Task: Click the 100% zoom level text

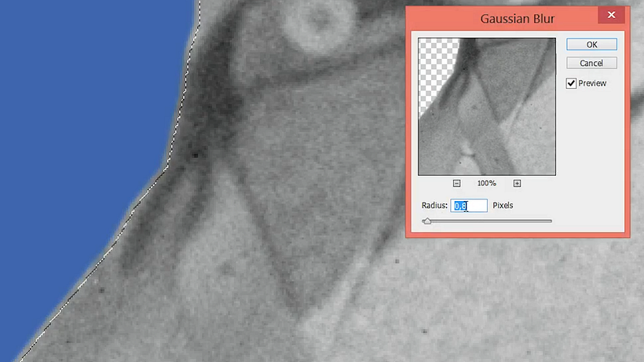Action: (x=487, y=184)
